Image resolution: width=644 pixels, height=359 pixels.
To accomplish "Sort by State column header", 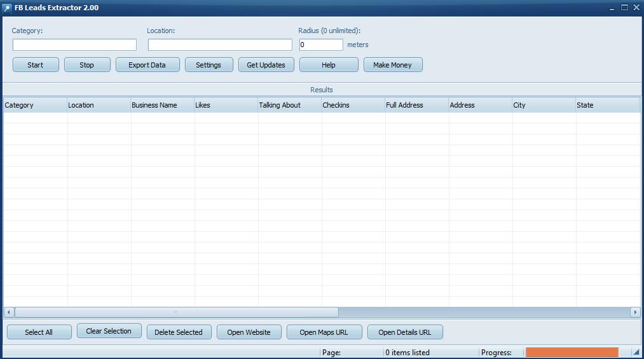I will pos(608,105).
